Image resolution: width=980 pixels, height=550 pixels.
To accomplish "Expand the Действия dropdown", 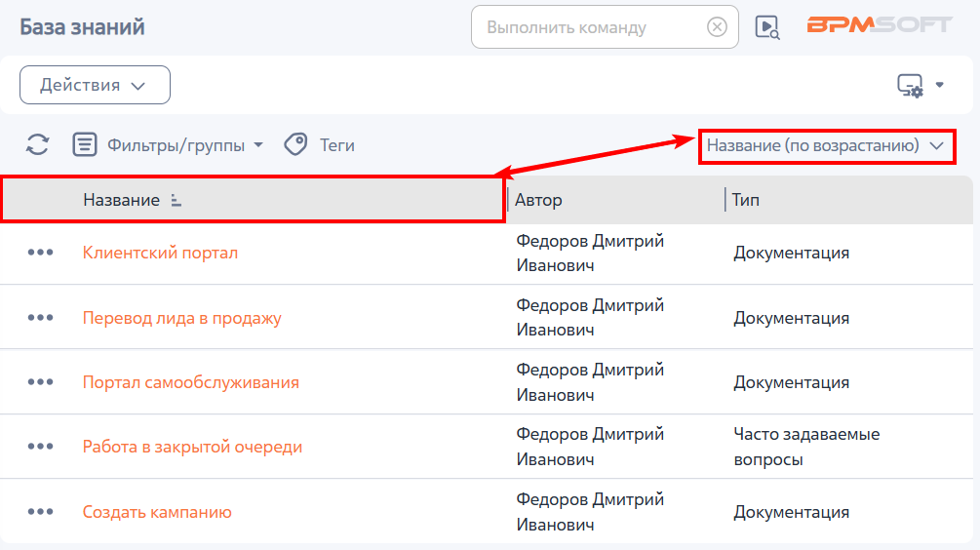I will point(95,85).
